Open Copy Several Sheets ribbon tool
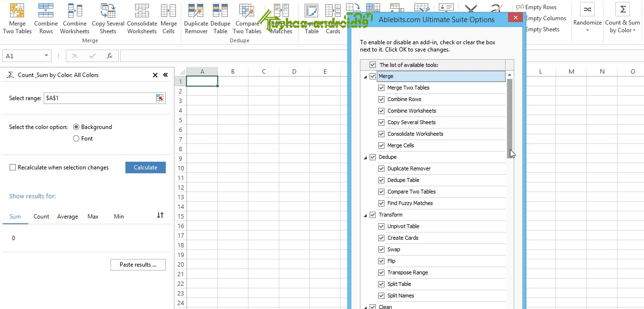 pyautogui.click(x=108, y=18)
